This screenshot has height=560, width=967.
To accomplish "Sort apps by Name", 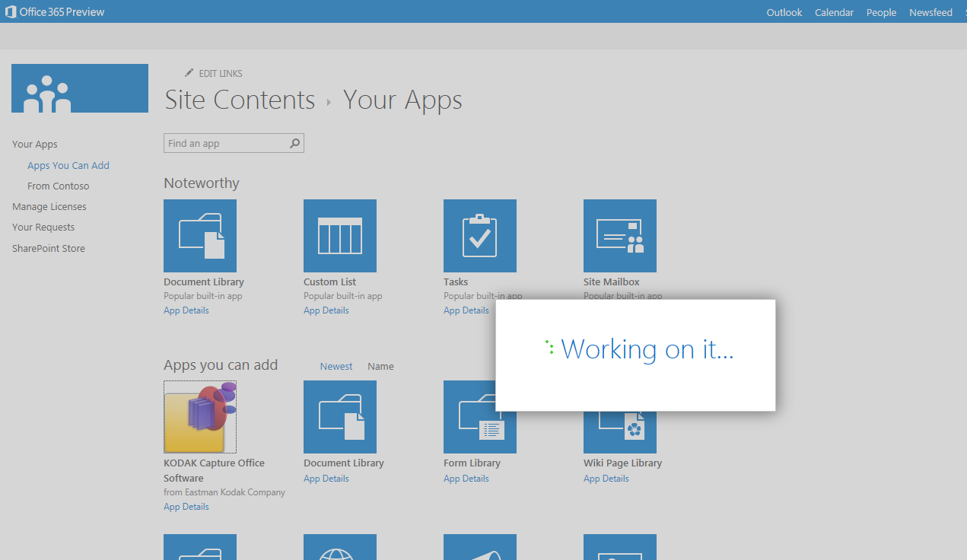I will point(380,366).
